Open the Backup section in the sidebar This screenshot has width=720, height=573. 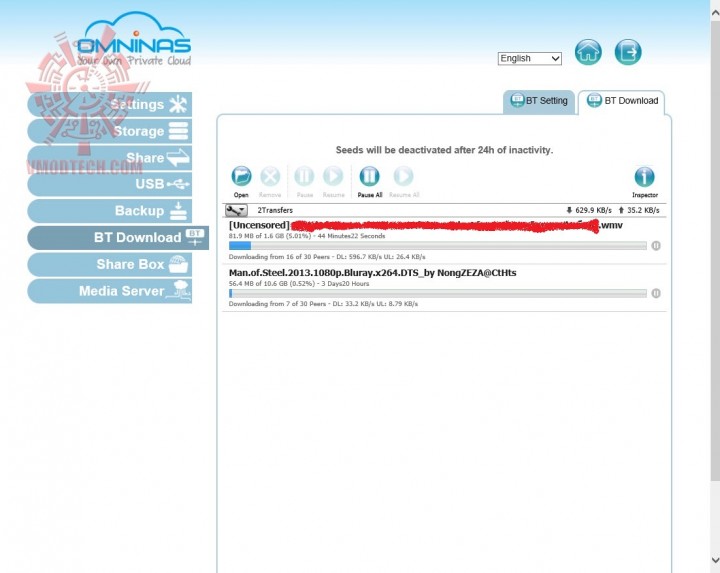[109, 211]
